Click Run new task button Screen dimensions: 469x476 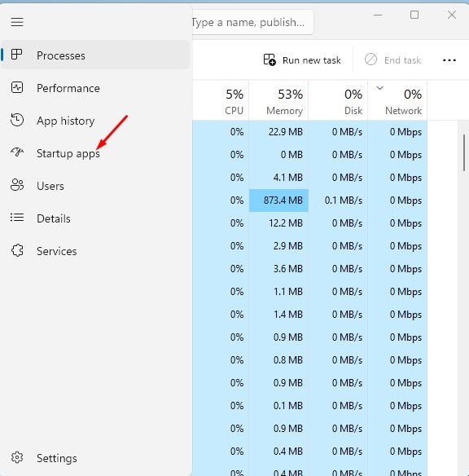(x=302, y=60)
